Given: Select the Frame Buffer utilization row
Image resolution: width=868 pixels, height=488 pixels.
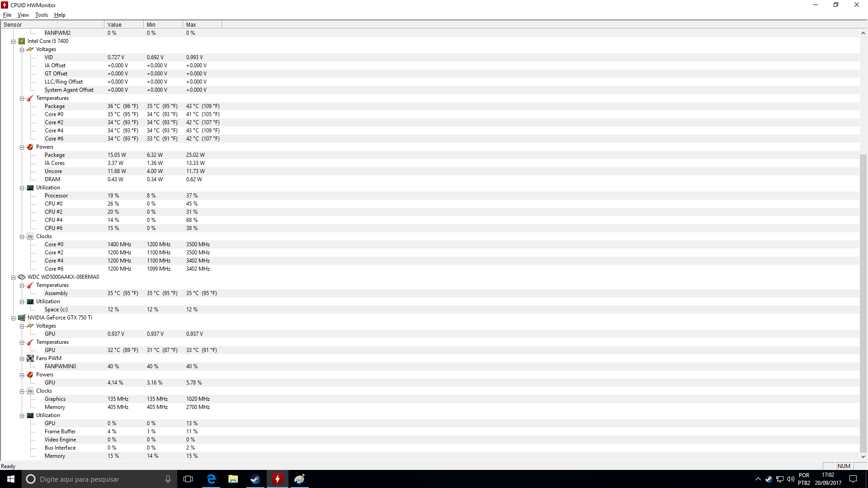Looking at the screenshot, I should (x=429, y=432).
